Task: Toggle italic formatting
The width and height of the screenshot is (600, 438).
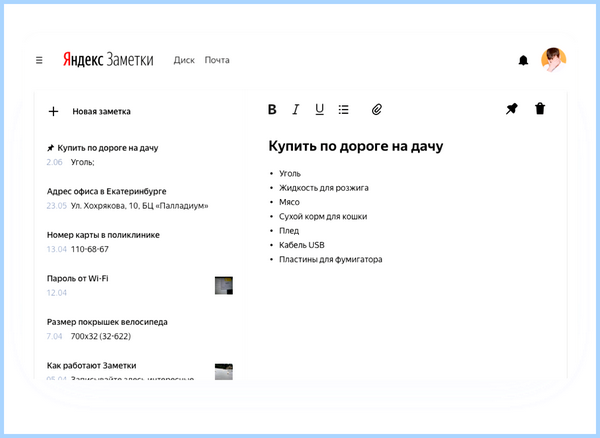Action: click(296, 109)
